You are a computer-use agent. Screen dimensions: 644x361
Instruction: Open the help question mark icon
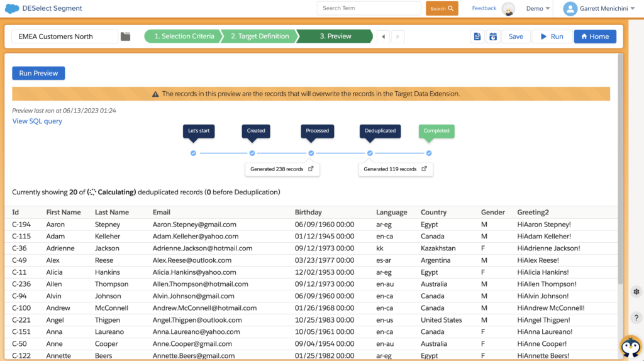tap(636, 318)
